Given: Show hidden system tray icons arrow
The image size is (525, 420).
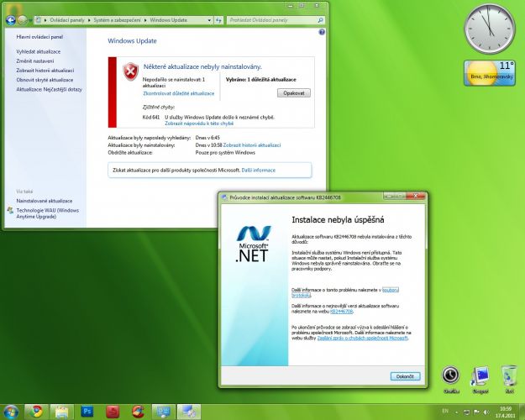Looking at the screenshot, I should coord(457,412).
